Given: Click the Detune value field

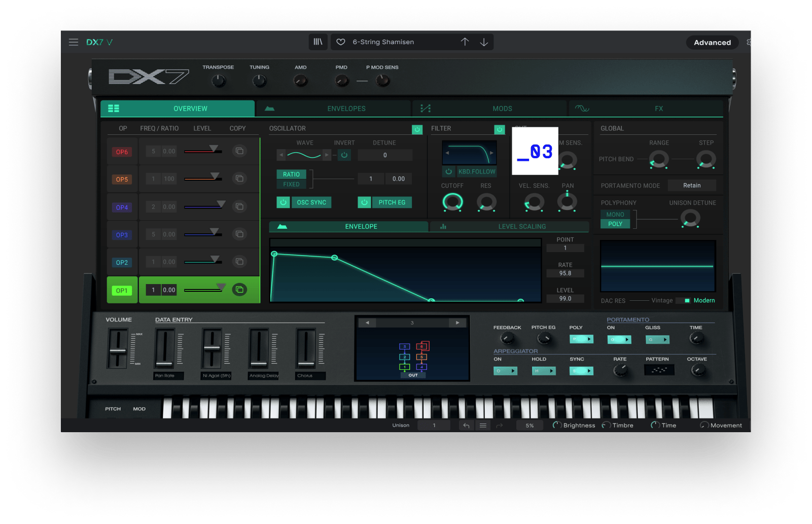Looking at the screenshot, I should pyautogui.click(x=385, y=155).
